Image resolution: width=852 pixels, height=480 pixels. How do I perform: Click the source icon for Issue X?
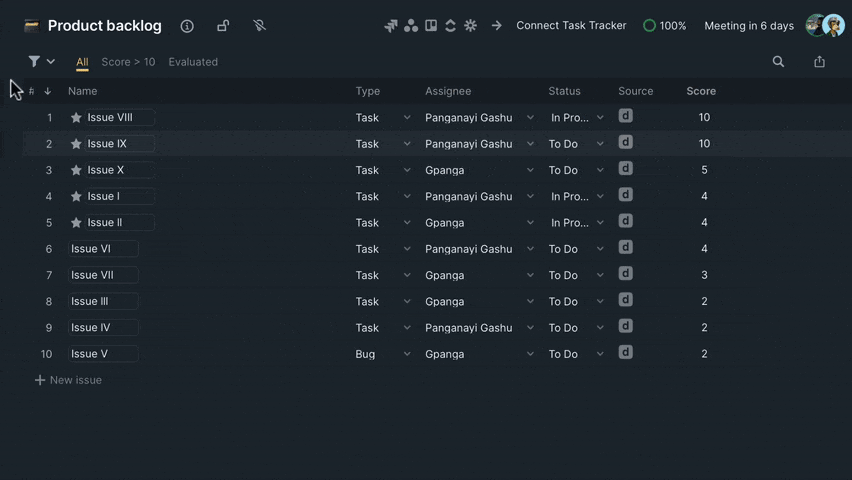(625, 169)
